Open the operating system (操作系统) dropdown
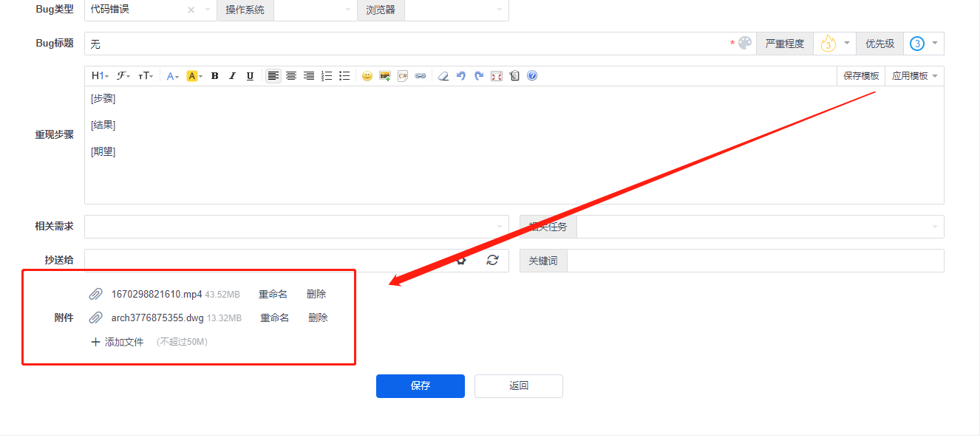Screen dimensions: 980x446 click(x=316, y=10)
